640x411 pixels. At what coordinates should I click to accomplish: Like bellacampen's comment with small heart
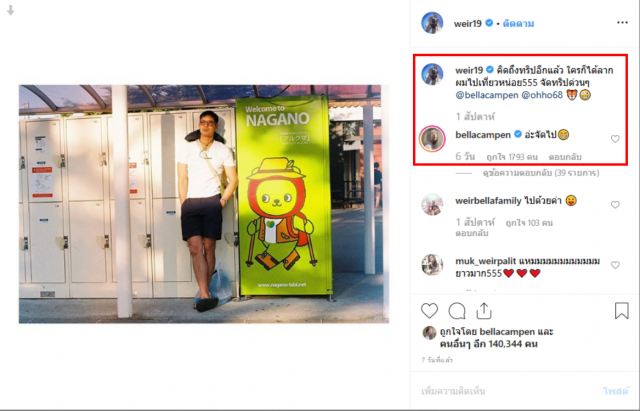(615, 139)
